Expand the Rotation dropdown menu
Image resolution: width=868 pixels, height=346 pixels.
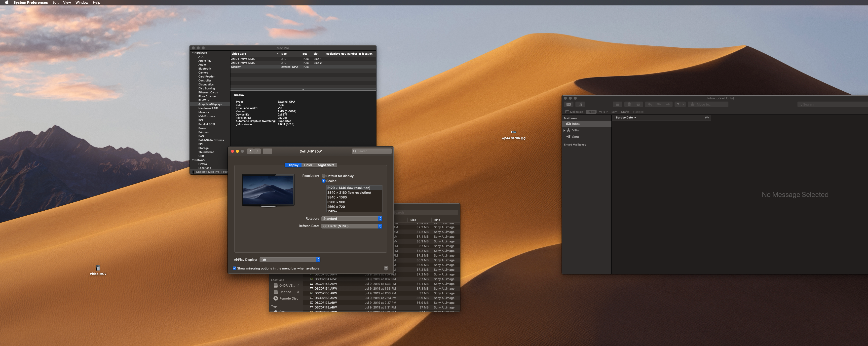[351, 218]
